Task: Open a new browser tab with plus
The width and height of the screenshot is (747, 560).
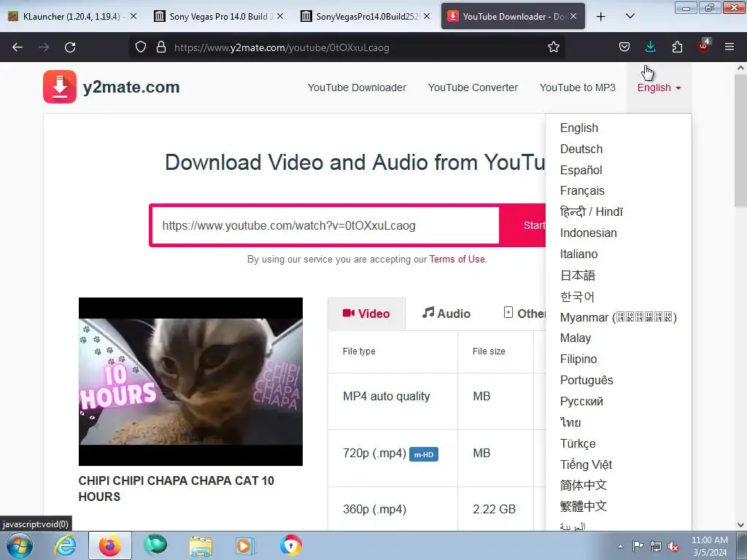Action: point(601,17)
